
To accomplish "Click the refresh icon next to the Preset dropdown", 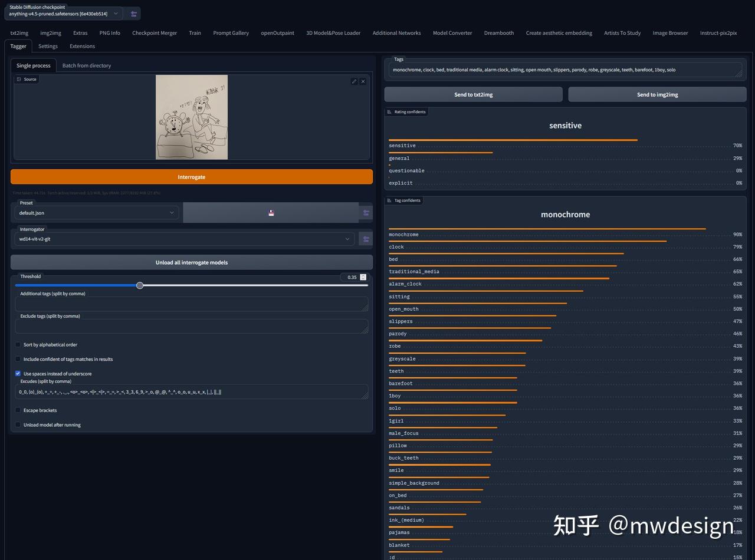I will pos(366,213).
